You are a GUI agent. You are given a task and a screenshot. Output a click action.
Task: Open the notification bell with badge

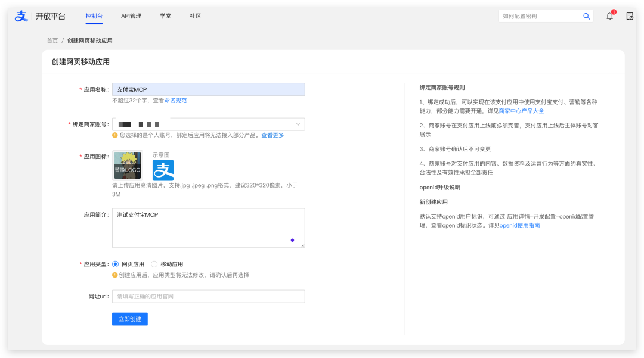608,17
